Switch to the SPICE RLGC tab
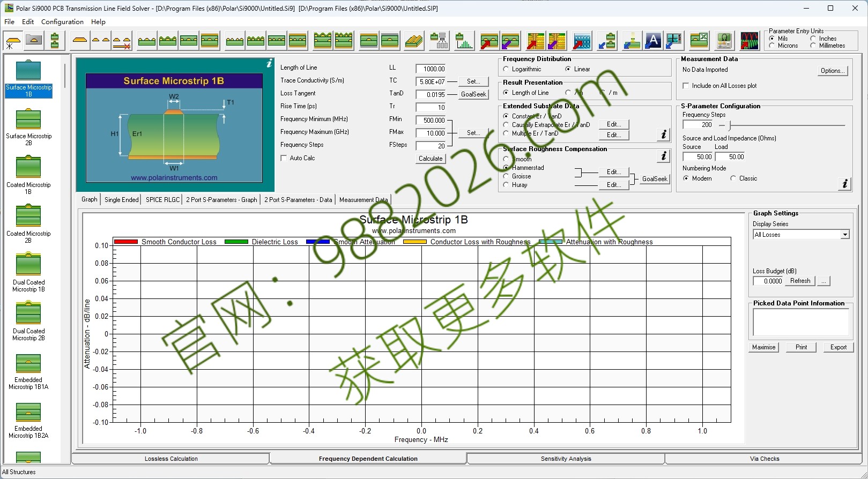The height and width of the screenshot is (479, 868). tap(163, 200)
